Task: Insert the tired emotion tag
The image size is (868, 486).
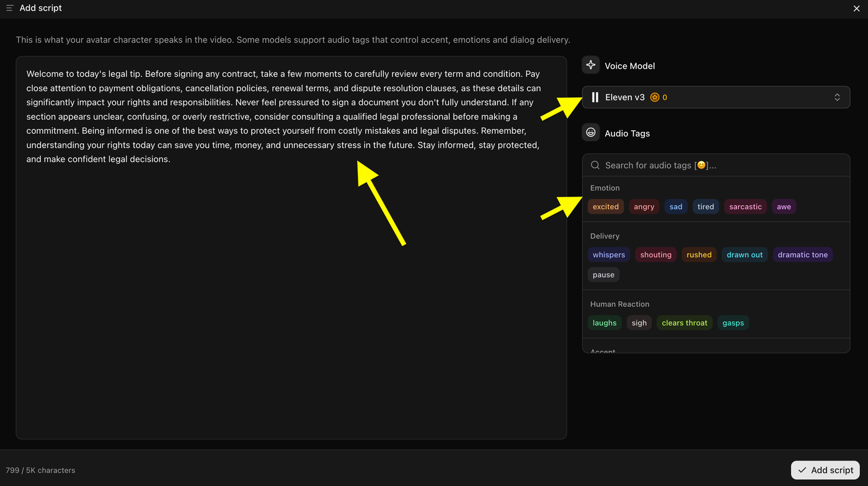Action: 706,207
